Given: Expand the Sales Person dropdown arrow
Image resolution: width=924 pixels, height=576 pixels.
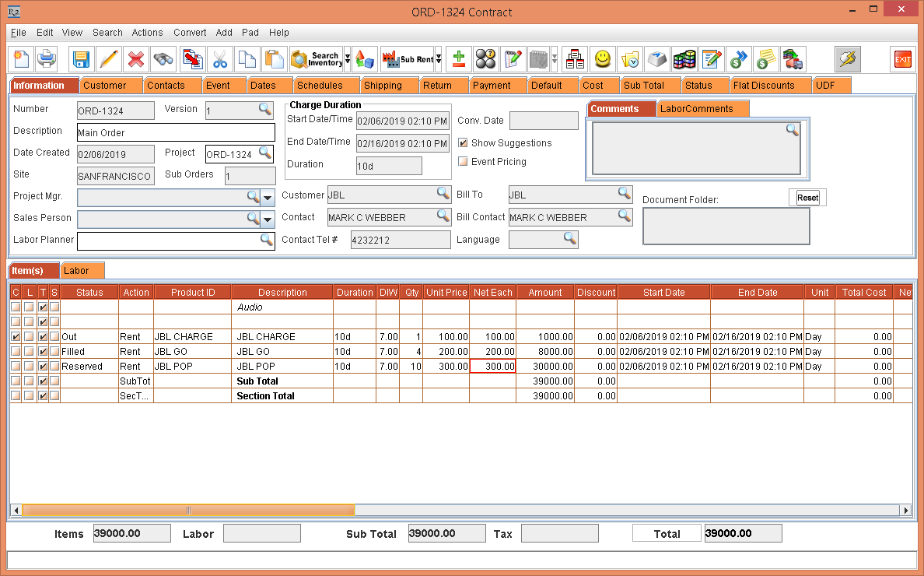Looking at the screenshot, I should point(268,220).
